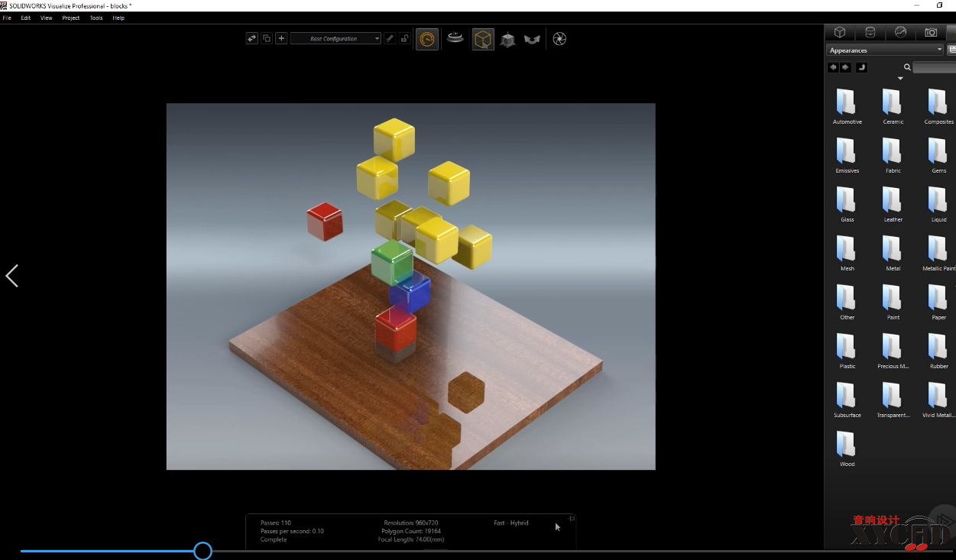
Task: Open the View menu
Action: (x=47, y=18)
